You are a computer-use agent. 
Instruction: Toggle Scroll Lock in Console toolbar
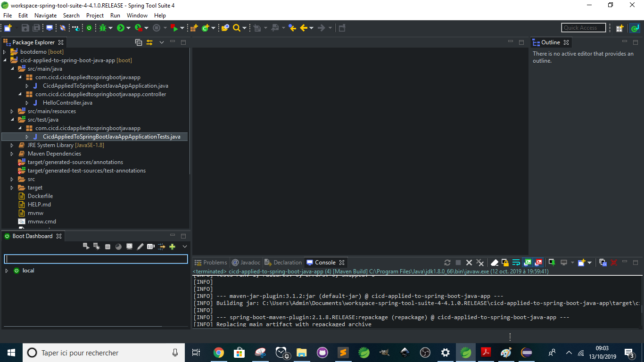[505, 263]
